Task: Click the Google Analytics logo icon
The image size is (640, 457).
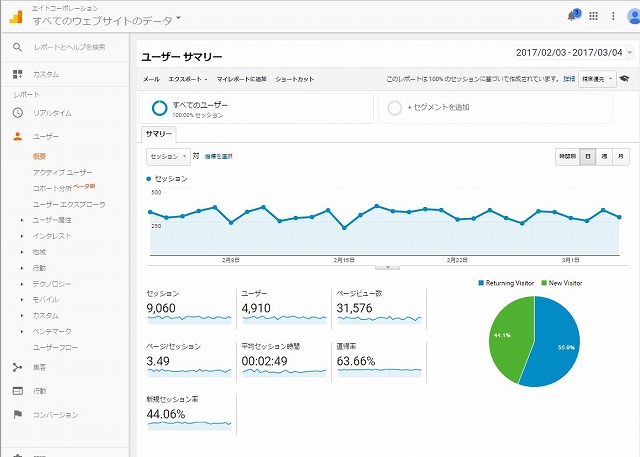Action: coord(16,17)
